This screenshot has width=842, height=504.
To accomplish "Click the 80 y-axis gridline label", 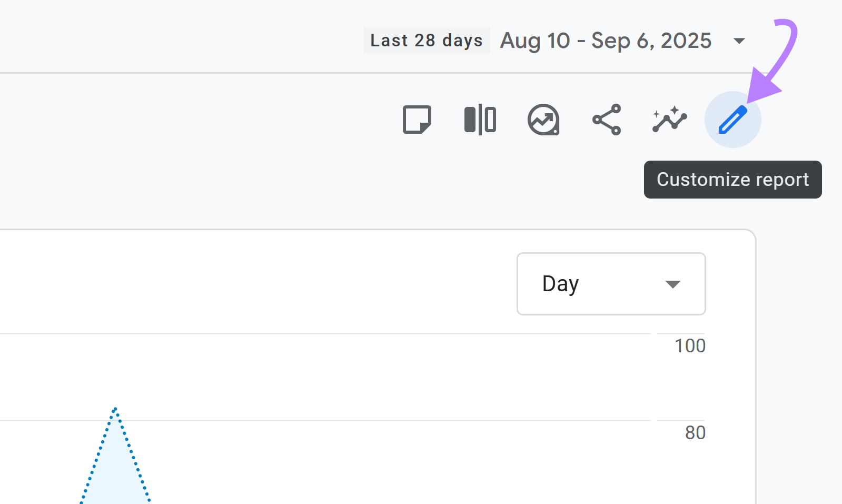I will pos(694,433).
